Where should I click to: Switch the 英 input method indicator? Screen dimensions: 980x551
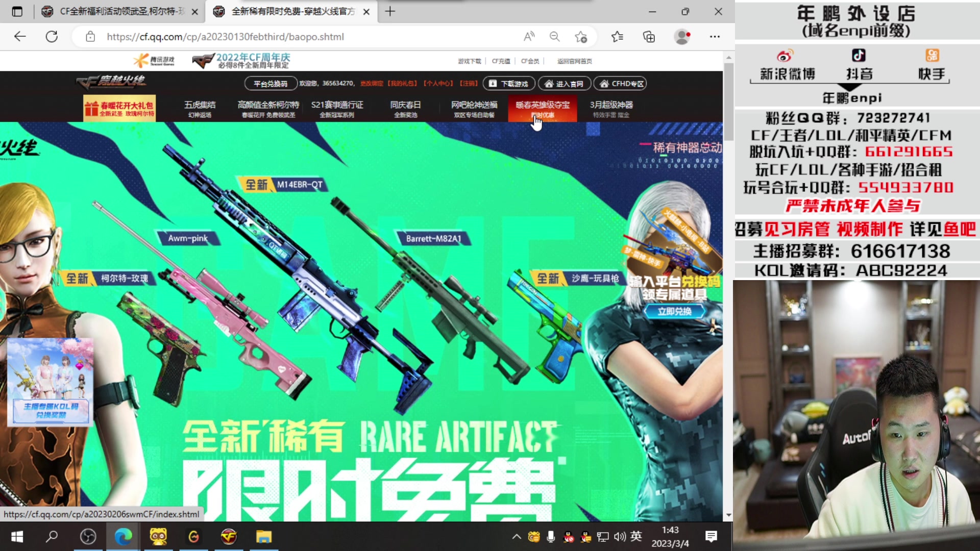tap(636, 536)
